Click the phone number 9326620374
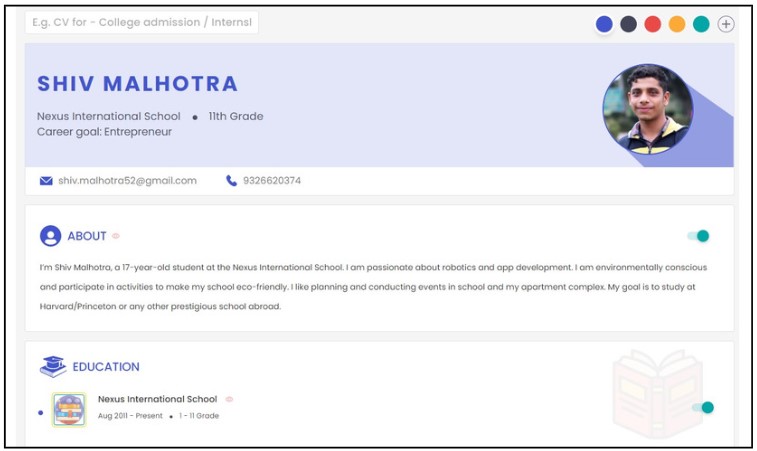 (x=272, y=181)
